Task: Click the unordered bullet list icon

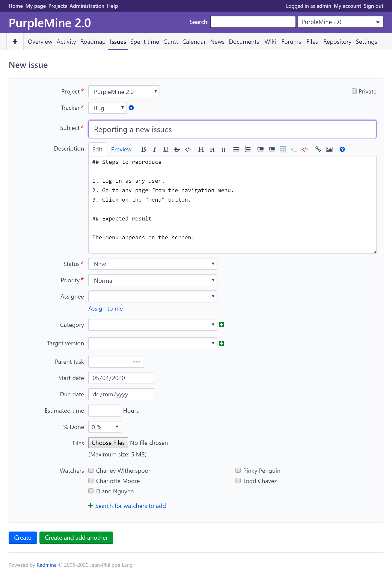Action: tap(236, 149)
